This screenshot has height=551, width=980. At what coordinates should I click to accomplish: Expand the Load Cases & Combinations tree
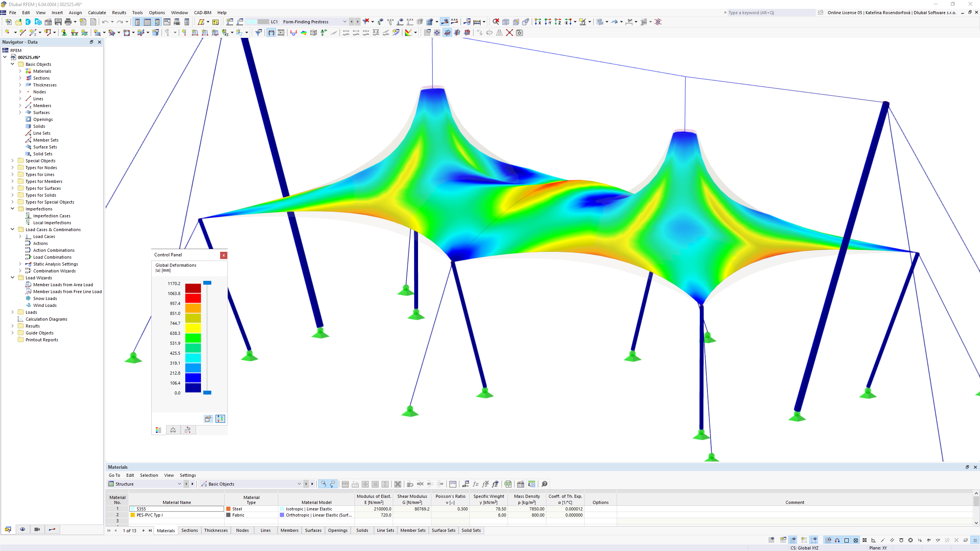[13, 230]
